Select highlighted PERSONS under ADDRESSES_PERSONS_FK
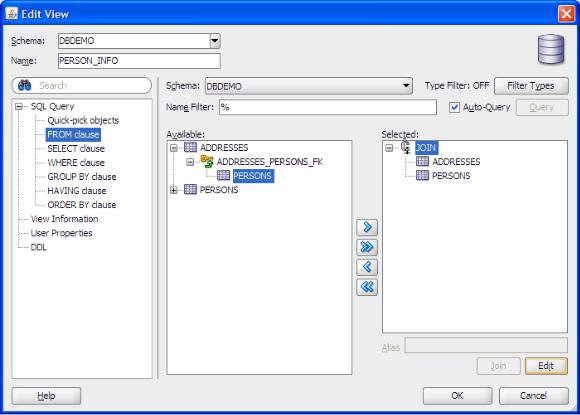The image size is (580, 415). (253, 176)
